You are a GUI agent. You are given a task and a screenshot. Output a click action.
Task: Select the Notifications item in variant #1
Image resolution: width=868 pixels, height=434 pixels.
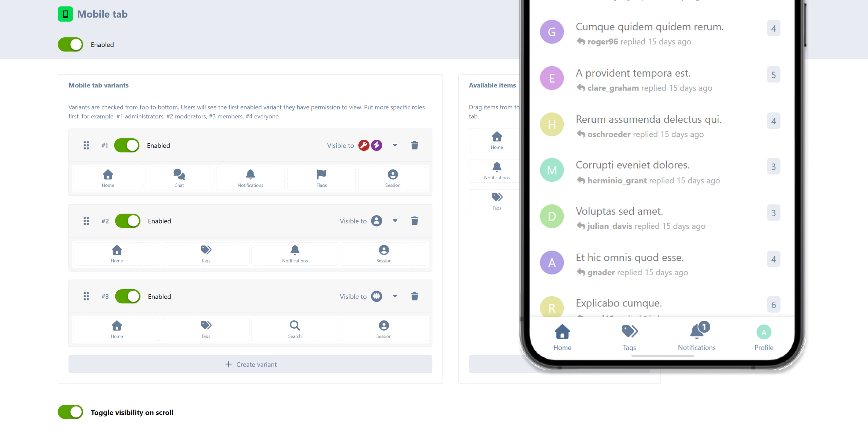coord(250,178)
